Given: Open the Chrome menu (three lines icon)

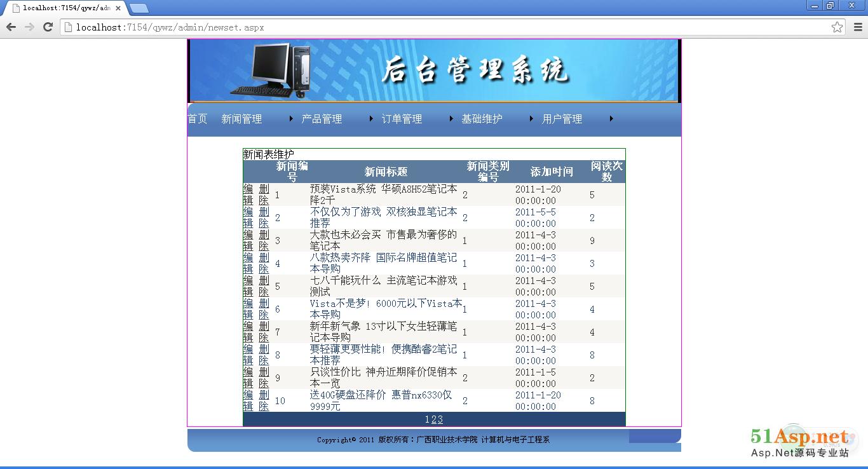Looking at the screenshot, I should pos(858,27).
